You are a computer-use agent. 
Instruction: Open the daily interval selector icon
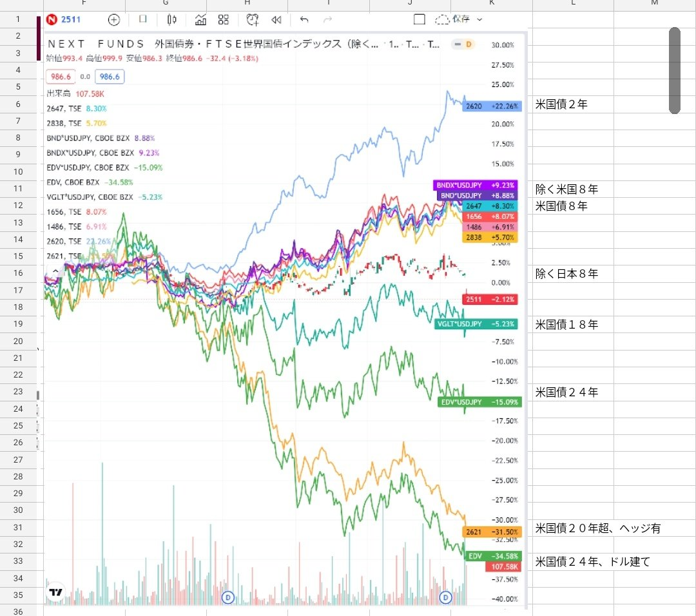tap(143, 19)
